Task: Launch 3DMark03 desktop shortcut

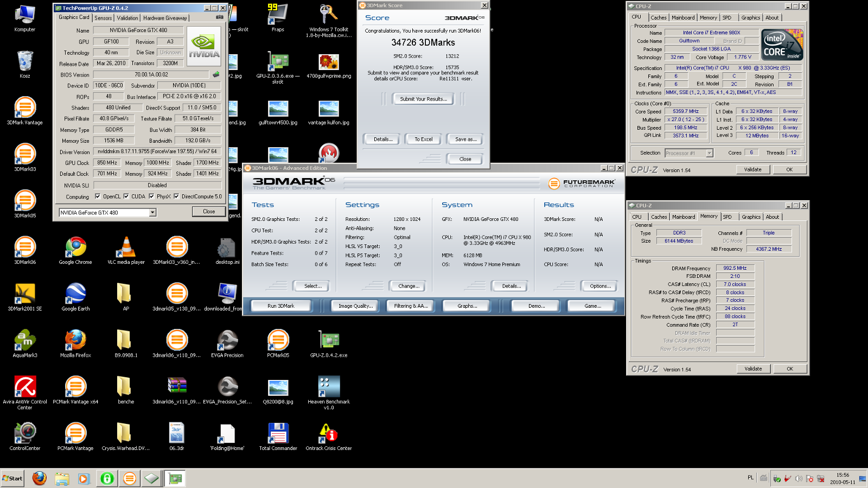Action: click(24, 157)
